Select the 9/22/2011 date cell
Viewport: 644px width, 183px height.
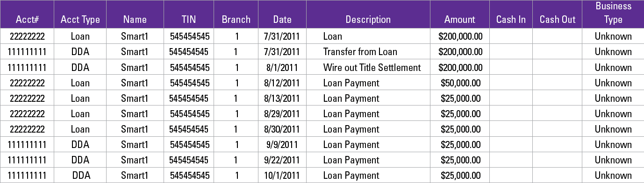pos(282,160)
